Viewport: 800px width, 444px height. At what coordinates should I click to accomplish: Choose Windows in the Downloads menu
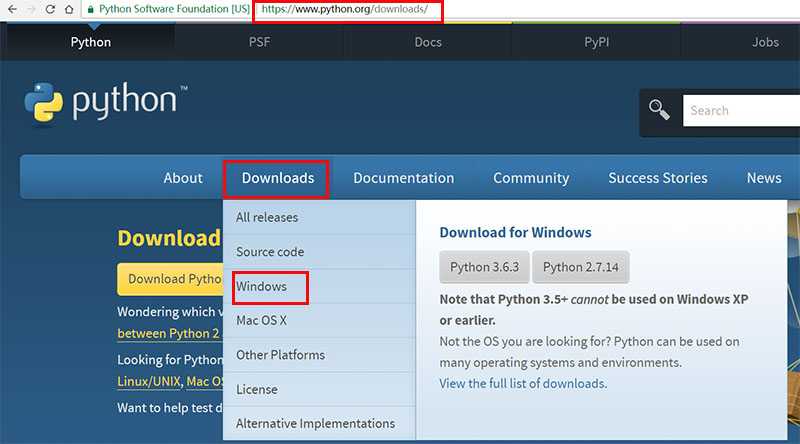[319, 286]
